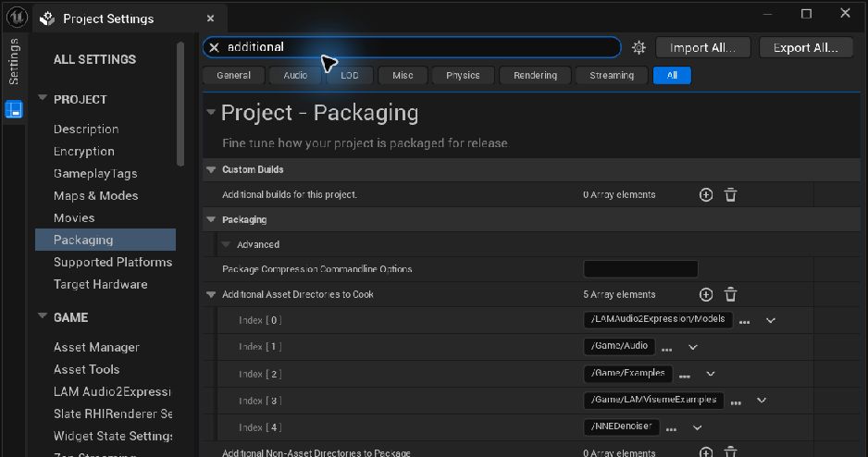This screenshot has height=457, width=868.
Task: Edit the /Game/LAM/VisemeExamples path field
Action: [x=653, y=400]
